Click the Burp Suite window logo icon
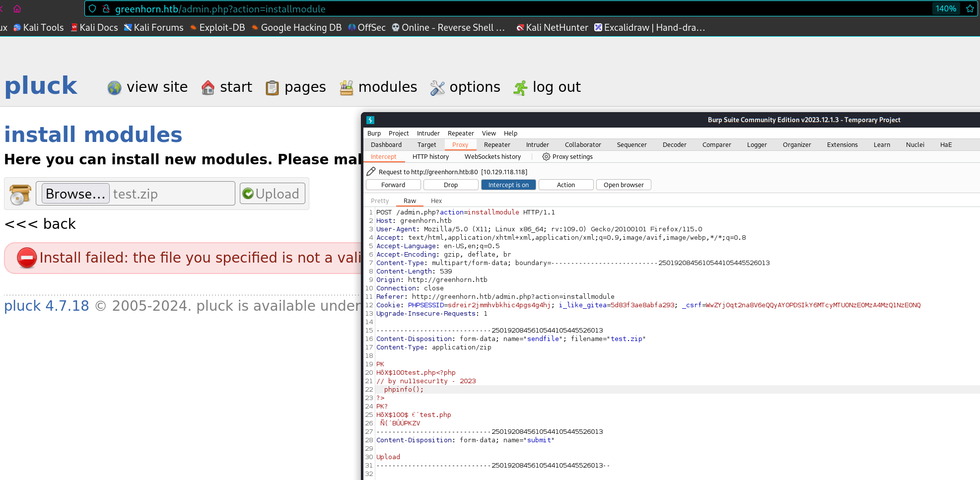This screenshot has width=980, height=480. pyautogui.click(x=370, y=120)
